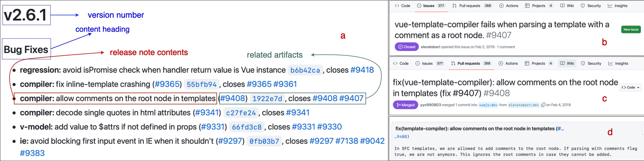Click author name elevatebart under the issue title
Screen dimensions: 644x161
click(430, 47)
